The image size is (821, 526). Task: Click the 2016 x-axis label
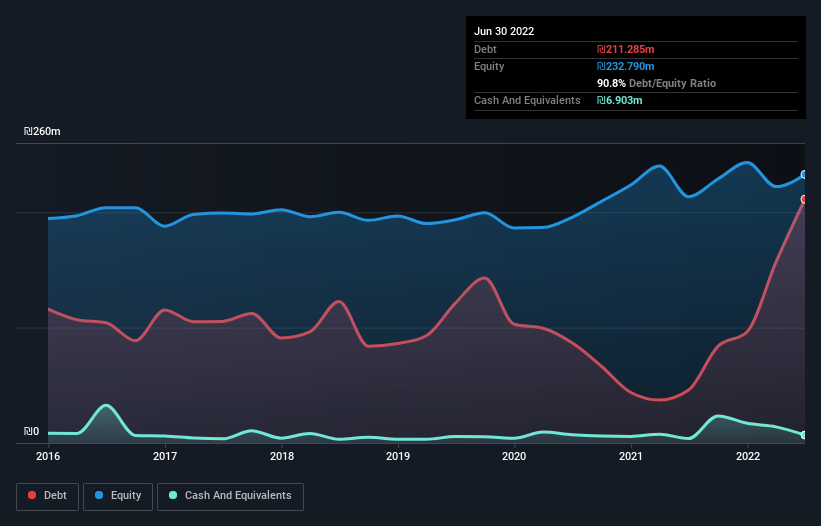click(48, 456)
